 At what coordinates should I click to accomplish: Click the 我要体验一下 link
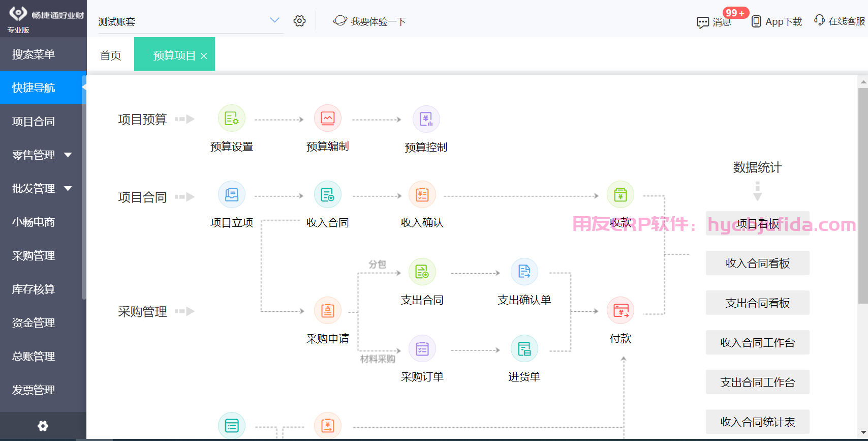click(378, 21)
